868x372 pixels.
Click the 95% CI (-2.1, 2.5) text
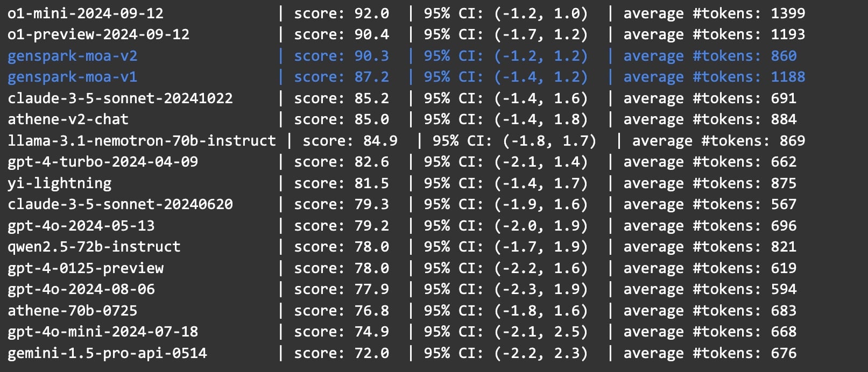click(506, 332)
